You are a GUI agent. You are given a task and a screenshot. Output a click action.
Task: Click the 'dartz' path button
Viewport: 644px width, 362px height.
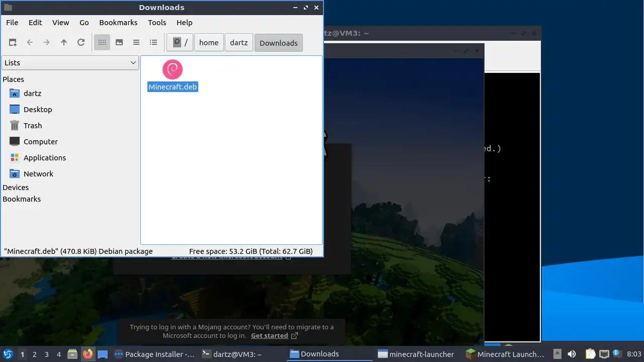pos(239,43)
